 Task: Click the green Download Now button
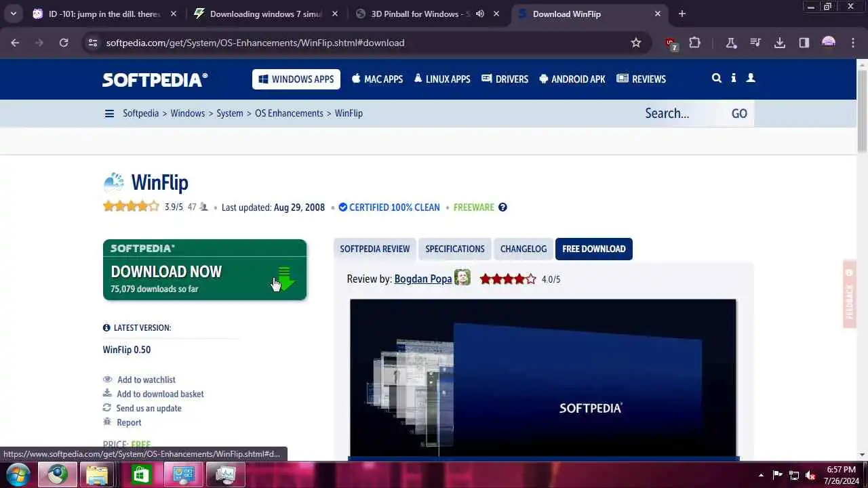pyautogui.click(x=205, y=270)
